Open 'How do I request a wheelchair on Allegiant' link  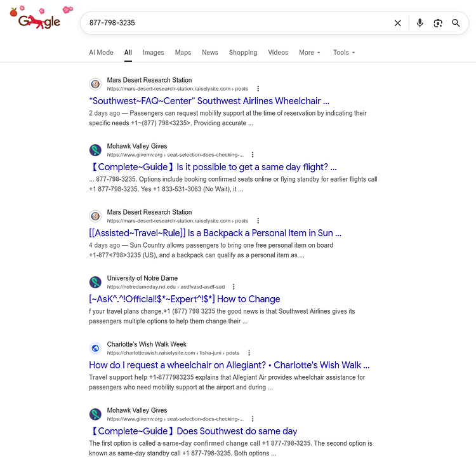(229, 365)
